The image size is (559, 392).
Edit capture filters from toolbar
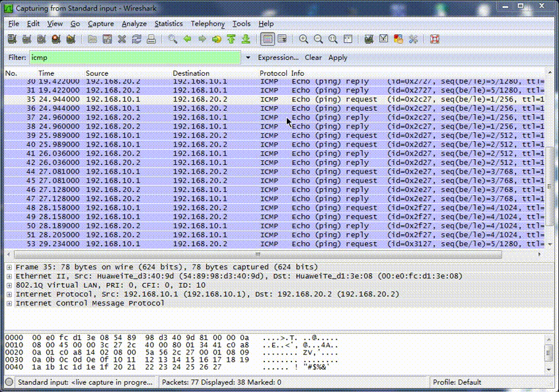point(369,39)
